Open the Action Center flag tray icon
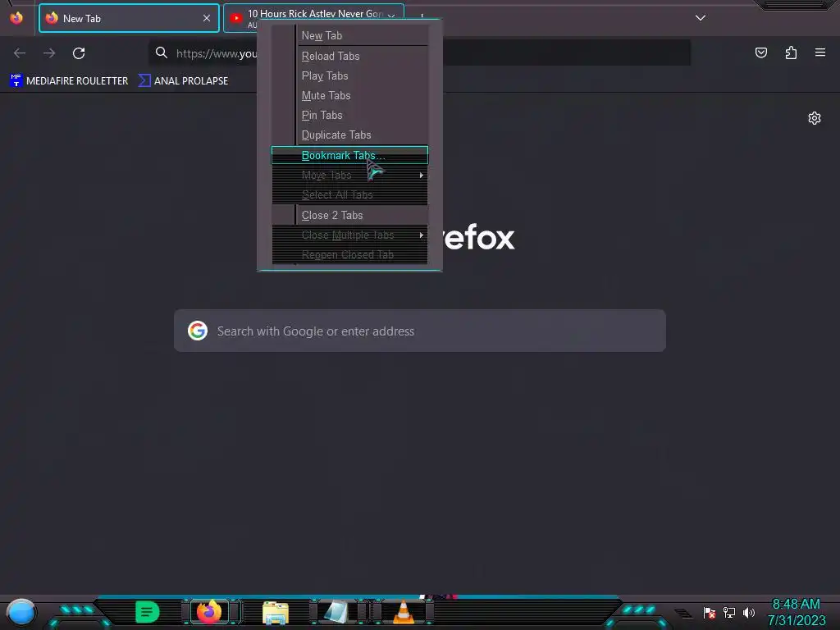Screen dimensions: 840x630 [710, 612]
